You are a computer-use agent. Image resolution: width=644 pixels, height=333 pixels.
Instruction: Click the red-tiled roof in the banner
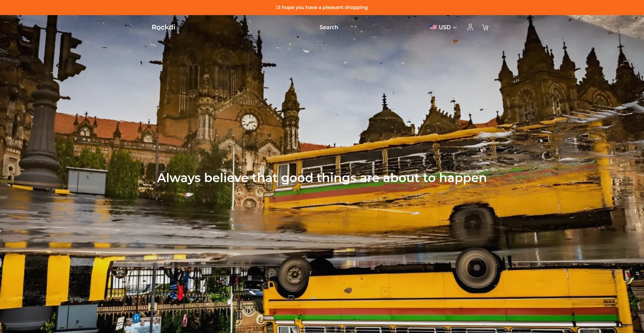pos(101,127)
